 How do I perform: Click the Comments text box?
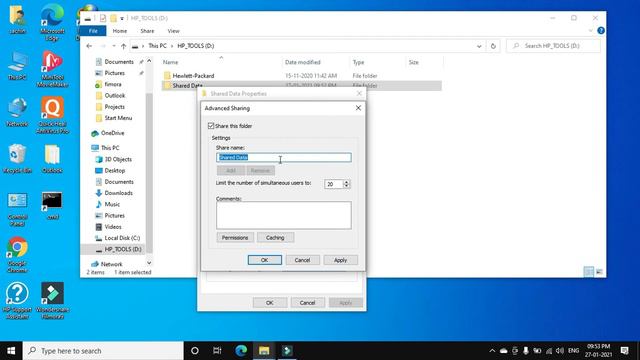pos(284,215)
